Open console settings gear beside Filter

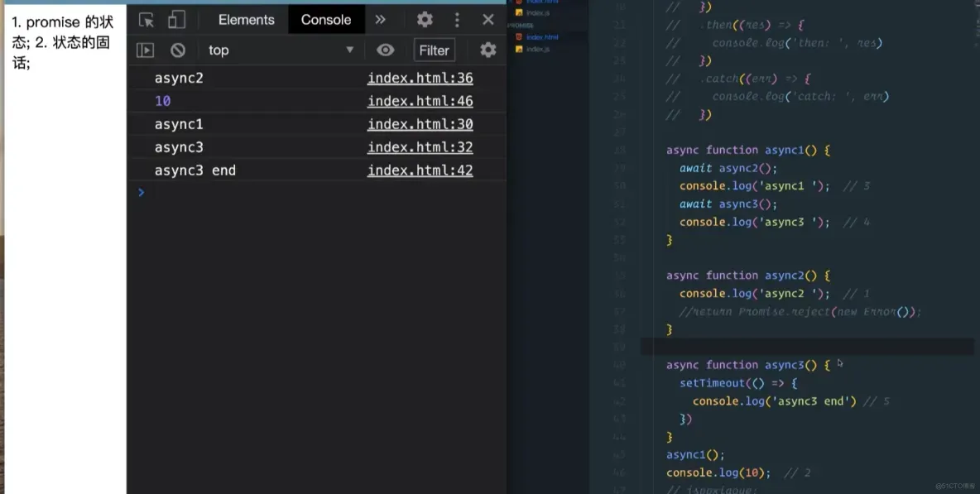click(x=488, y=50)
